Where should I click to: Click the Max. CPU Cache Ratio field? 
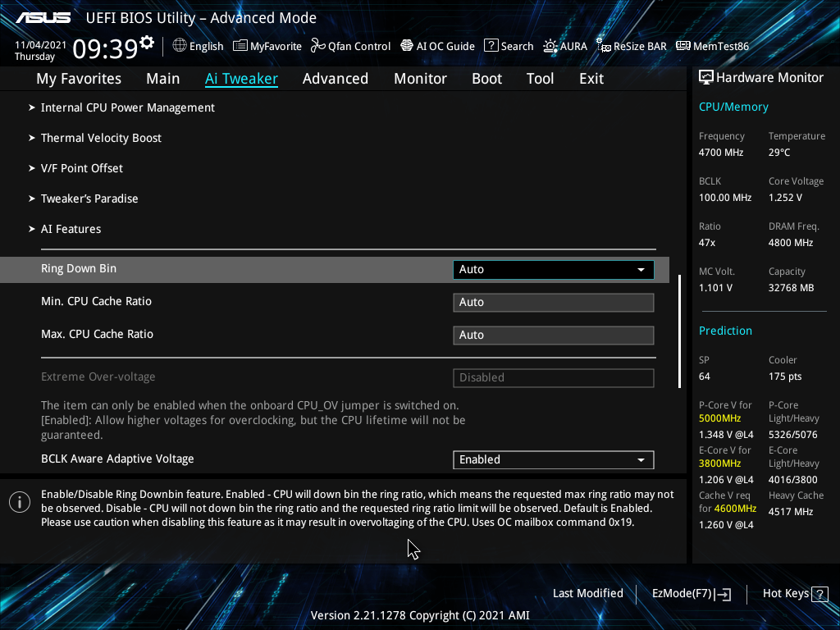click(x=554, y=335)
